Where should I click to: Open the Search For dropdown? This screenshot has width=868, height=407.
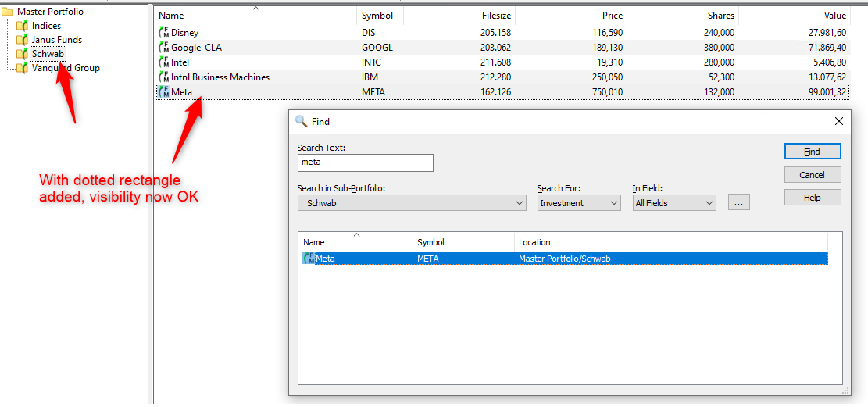[580, 203]
